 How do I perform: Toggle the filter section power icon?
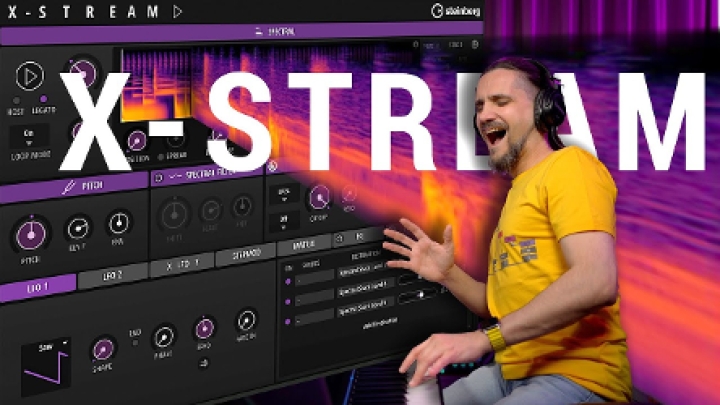tap(272, 166)
